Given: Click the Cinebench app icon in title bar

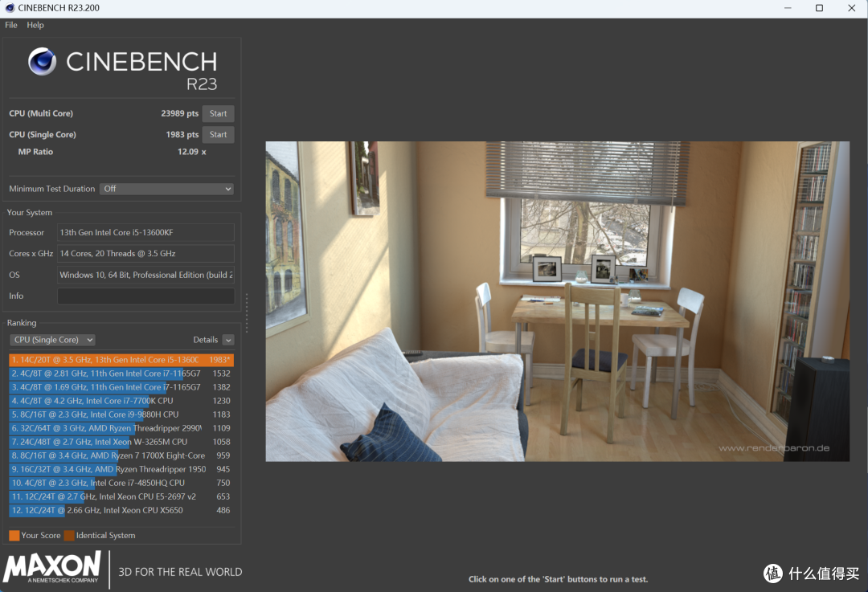Looking at the screenshot, I should (10, 8).
